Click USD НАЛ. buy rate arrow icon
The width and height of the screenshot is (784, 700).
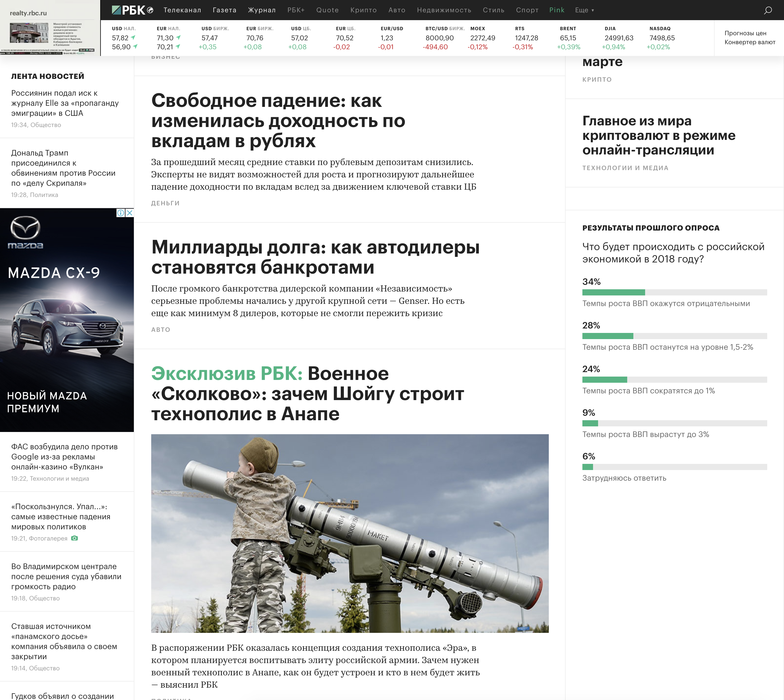(133, 38)
